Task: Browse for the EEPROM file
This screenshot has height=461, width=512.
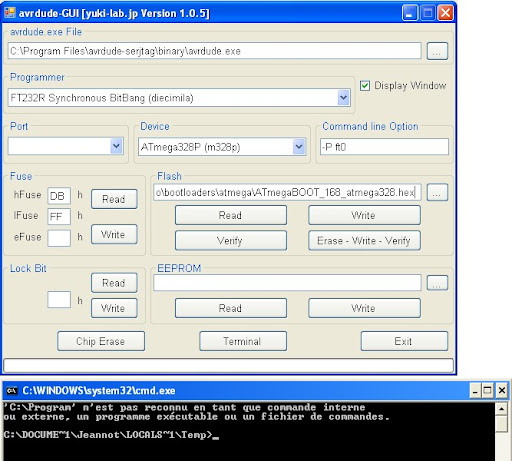Action: coord(437,283)
